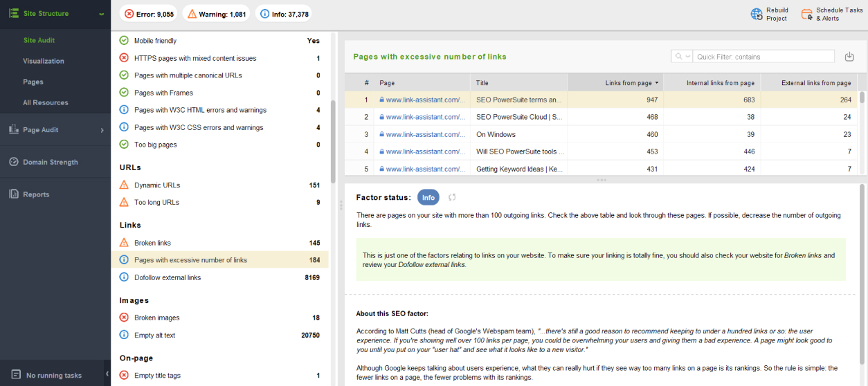Click the refresh icon next to Factor status
The height and width of the screenshot is (386, 868).
click(x=452, y=197)
